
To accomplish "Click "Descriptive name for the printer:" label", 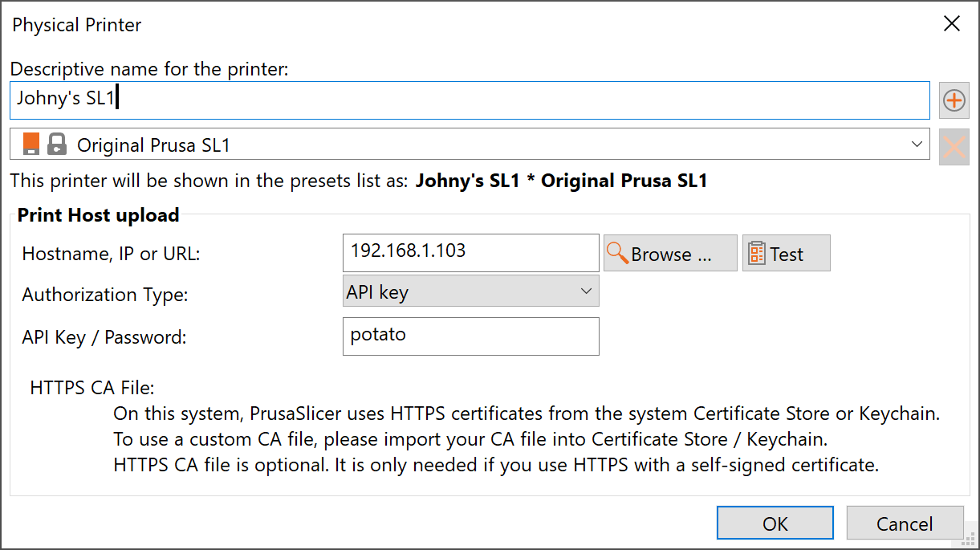I will [x=149, y=69].
